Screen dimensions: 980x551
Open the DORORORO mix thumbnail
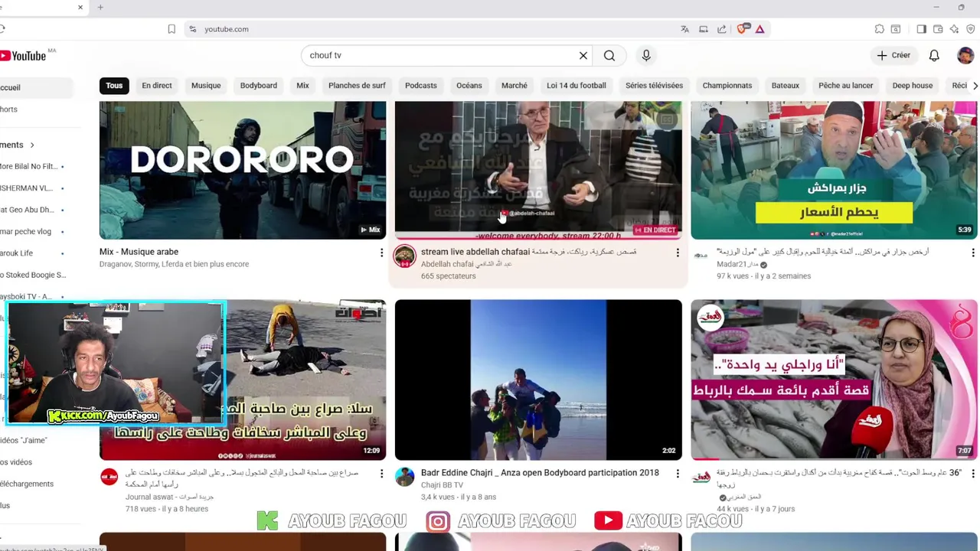pos(243,170)
